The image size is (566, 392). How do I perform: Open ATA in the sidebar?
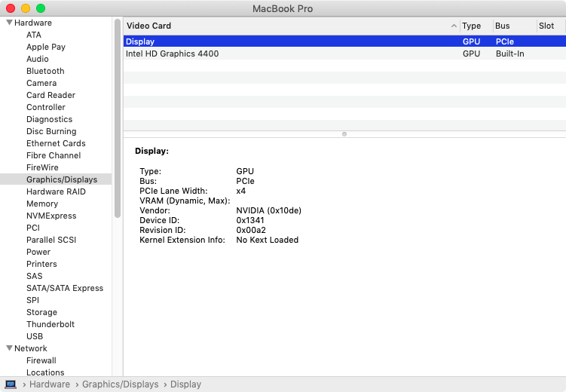pyautogui.click(x=34, y=35)
